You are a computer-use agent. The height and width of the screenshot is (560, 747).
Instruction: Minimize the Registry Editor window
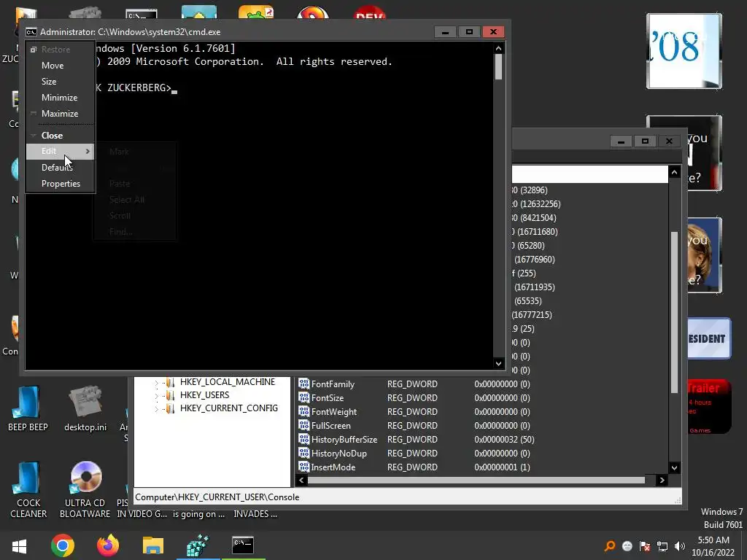[621, 141]
